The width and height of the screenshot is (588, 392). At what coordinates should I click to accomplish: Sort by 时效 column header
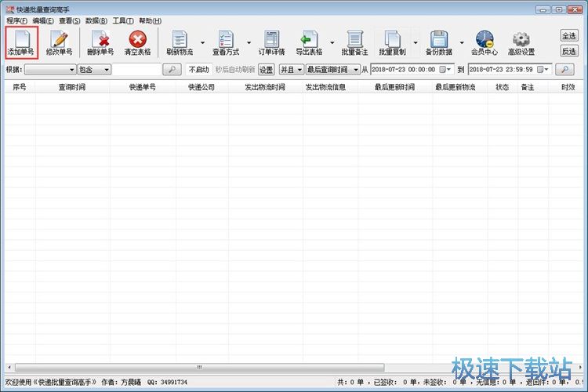tap(568, 87)
